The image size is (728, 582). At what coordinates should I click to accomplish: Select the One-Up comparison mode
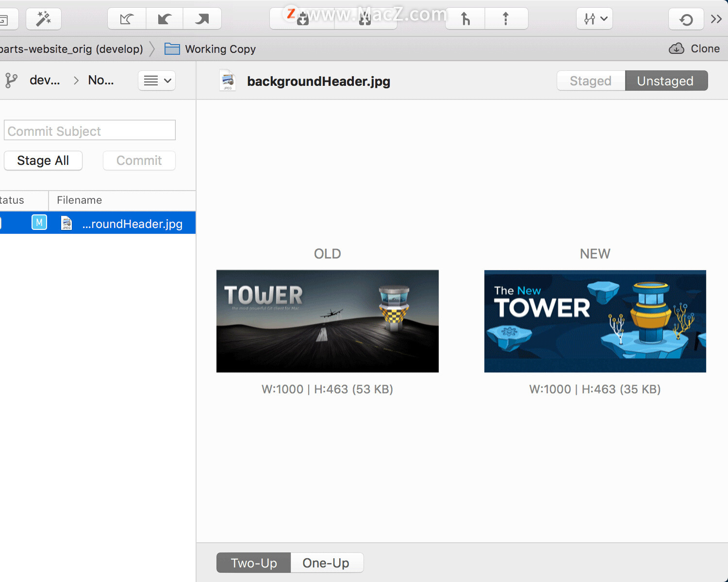click(326, 563)
